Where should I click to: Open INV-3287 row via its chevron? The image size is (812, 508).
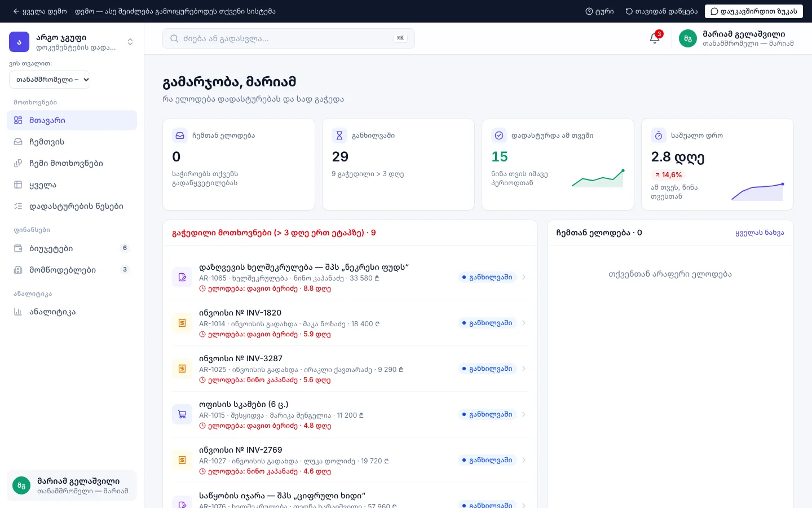[524, 369]
